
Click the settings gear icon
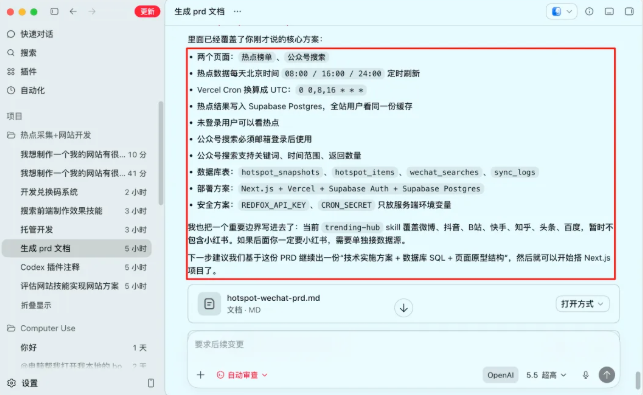pyautogui.click(x=11, y=383)
